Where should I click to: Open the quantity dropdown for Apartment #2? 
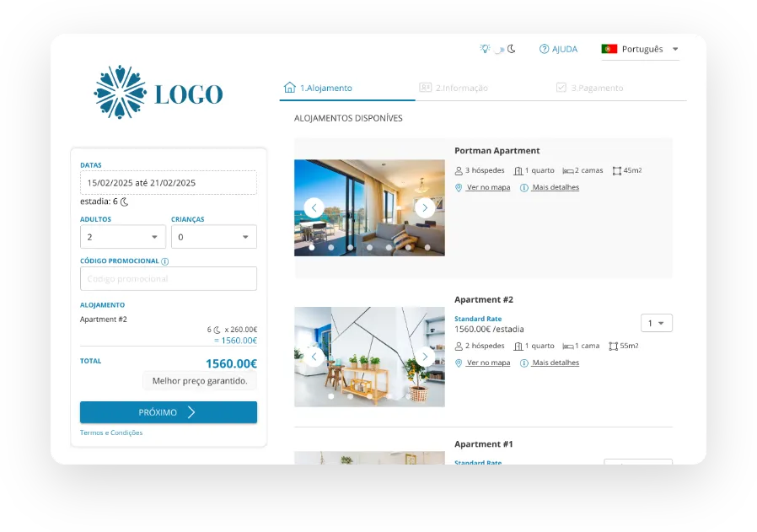[657, 323]
